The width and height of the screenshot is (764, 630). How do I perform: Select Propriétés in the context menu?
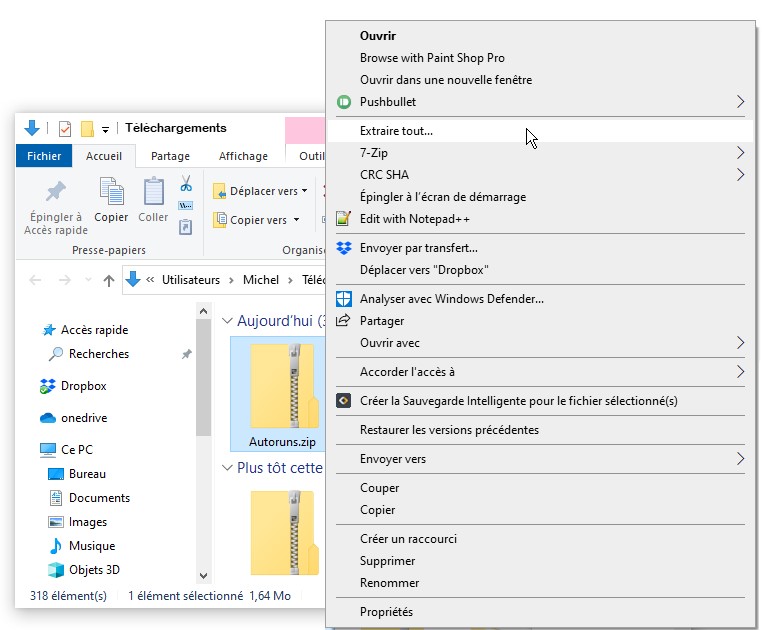tap(386, 612)
